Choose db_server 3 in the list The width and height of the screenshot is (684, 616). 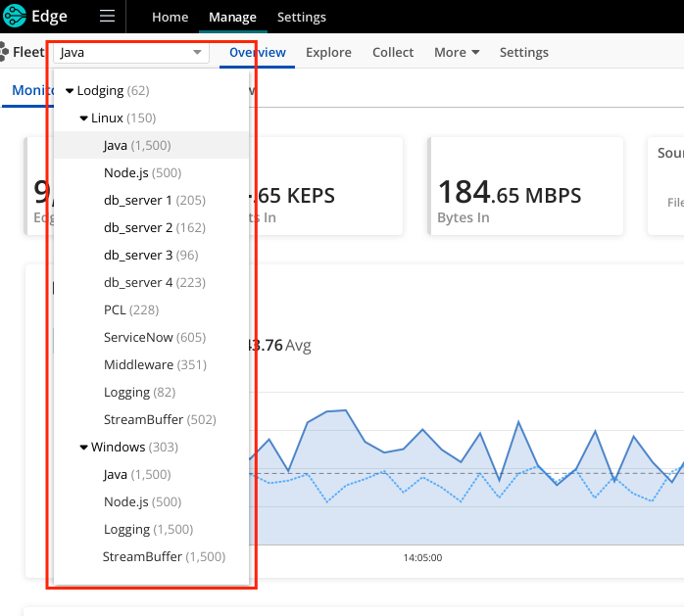(x=151, y=256)
